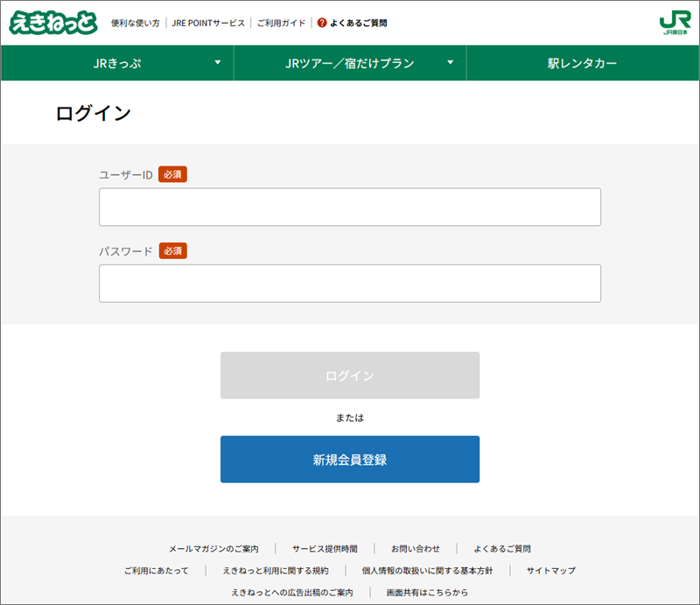Go to the サイトマップ link
The width and height of the screenshot is (700, 605).
(551, 571)
